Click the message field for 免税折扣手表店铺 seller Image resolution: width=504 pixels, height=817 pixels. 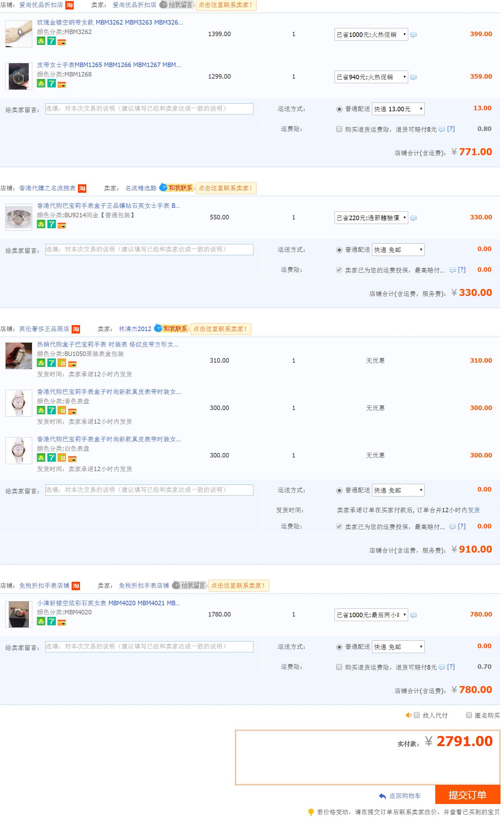point(149,647)
